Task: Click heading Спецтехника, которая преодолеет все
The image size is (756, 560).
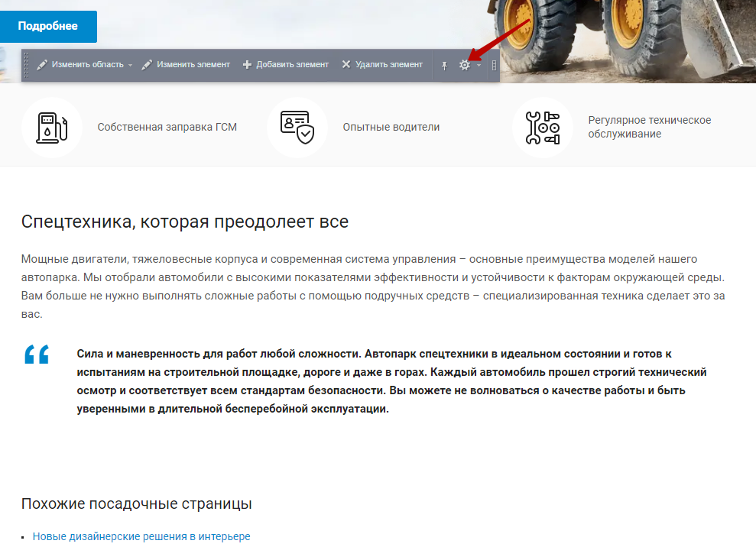Action: tap(185, 222)
